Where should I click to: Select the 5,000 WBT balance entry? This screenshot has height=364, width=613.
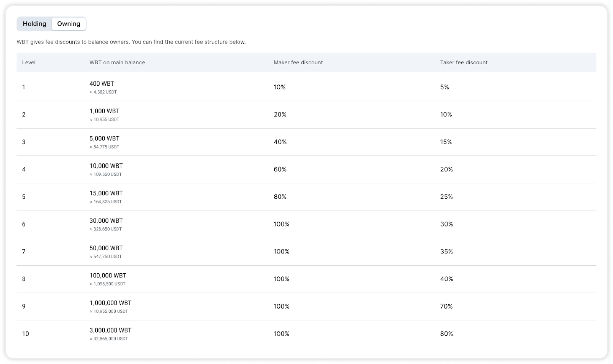(104, 139)
